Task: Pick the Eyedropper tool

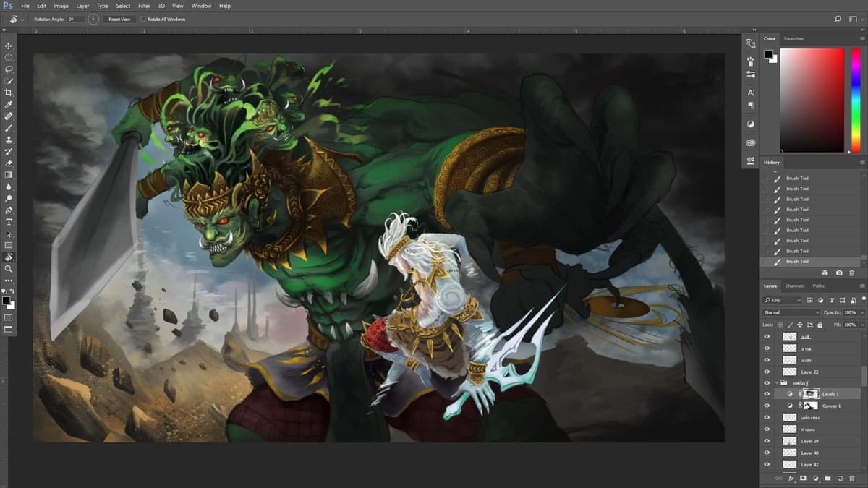Action: click(9, 104)
